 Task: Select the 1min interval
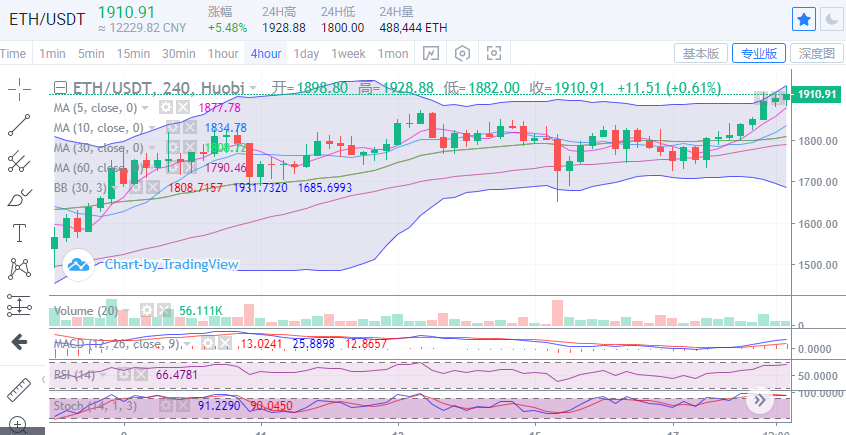pos(52,53)
